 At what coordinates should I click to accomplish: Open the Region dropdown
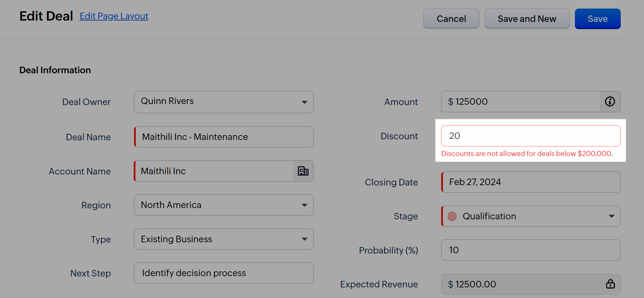(x=304, y=205)
